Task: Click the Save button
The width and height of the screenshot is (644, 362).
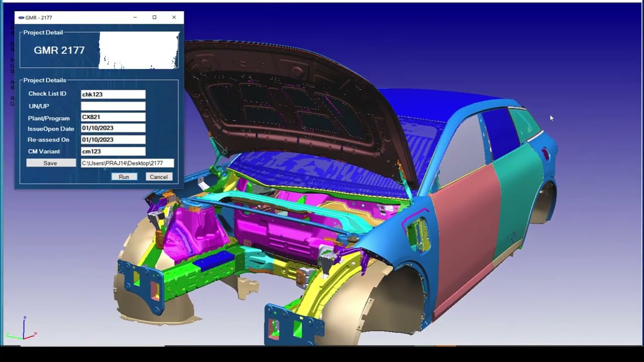Action: (51, 163)
